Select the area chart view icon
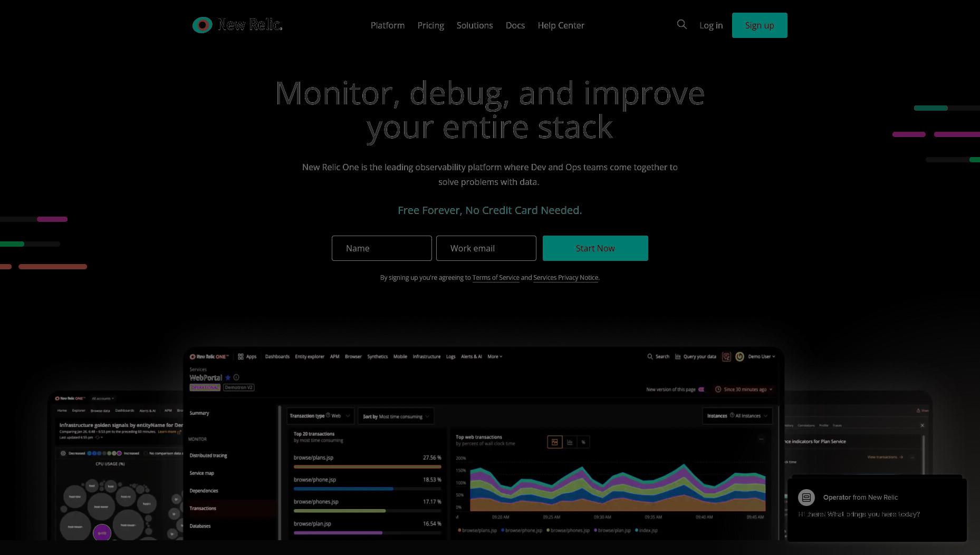This screenshot has height=555, width=980. point(555,442)
